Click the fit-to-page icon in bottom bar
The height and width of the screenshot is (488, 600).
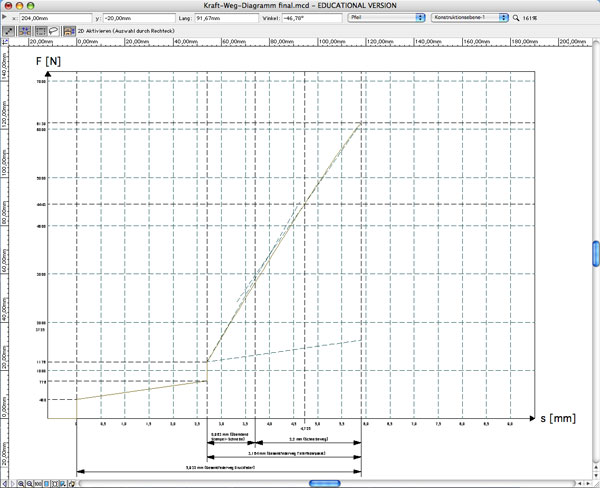tap(46, 484)
